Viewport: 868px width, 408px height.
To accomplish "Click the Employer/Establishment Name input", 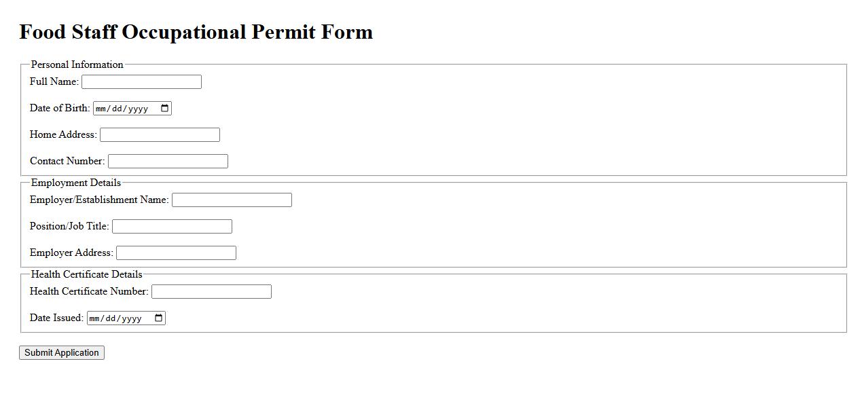I will tap(232, 200).
